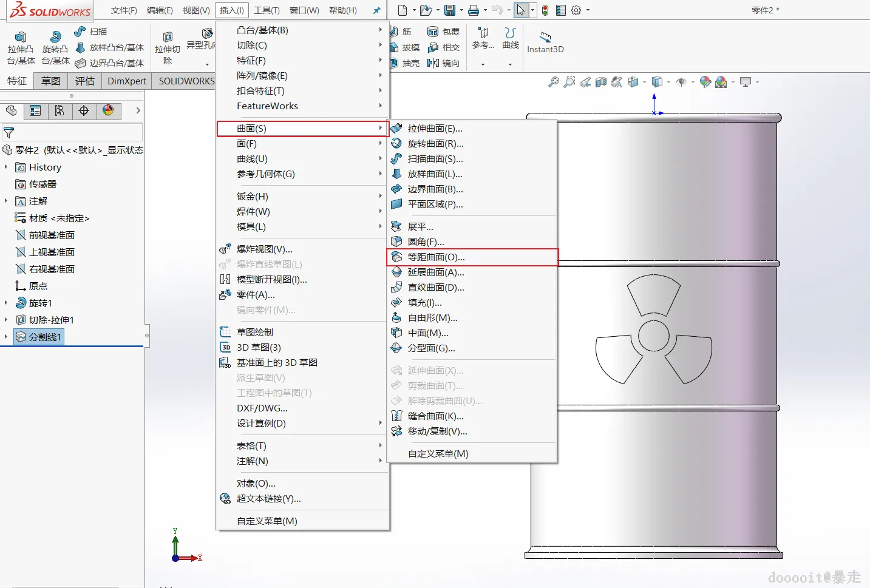Viewport: 870px width, 588px height.
Task: Select the 拔模 draft tool
Action: 405,47
